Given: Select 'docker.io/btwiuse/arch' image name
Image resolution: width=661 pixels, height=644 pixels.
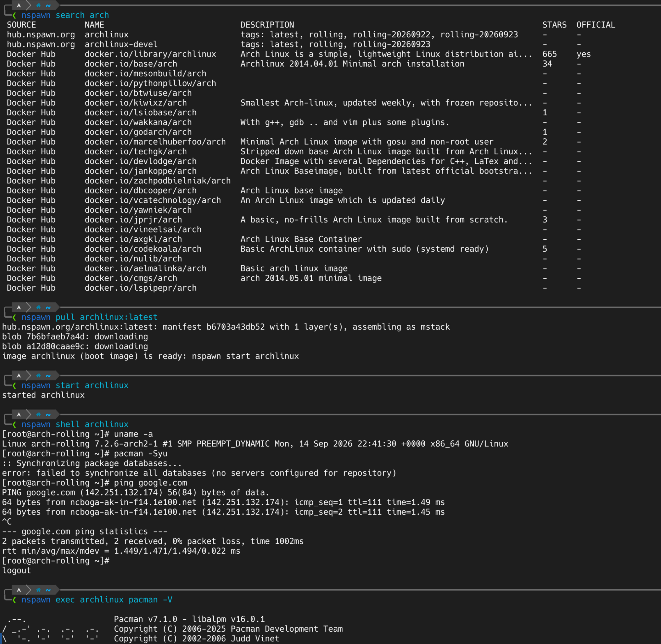Looking at the screenshot, I should [x=138, y=93].
